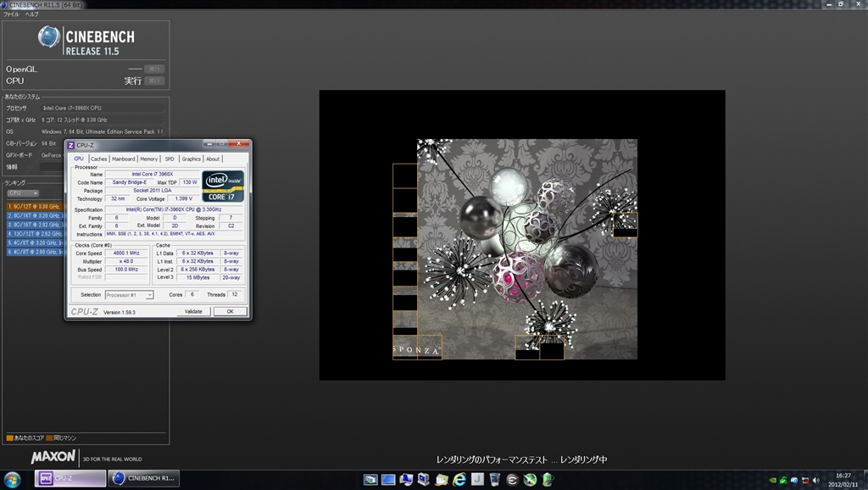868x490 pixels.
Task: Click the Cinebench globe logo
Action: tap(49, 37)
